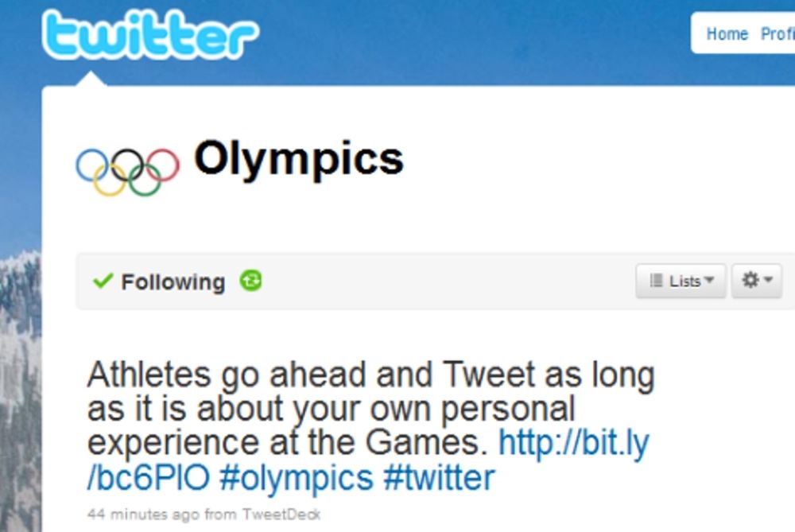This screenshot has width=795, height=532.
Task: Click the Twitter logo
Action: pyautogui.click(x=150, y=34)
